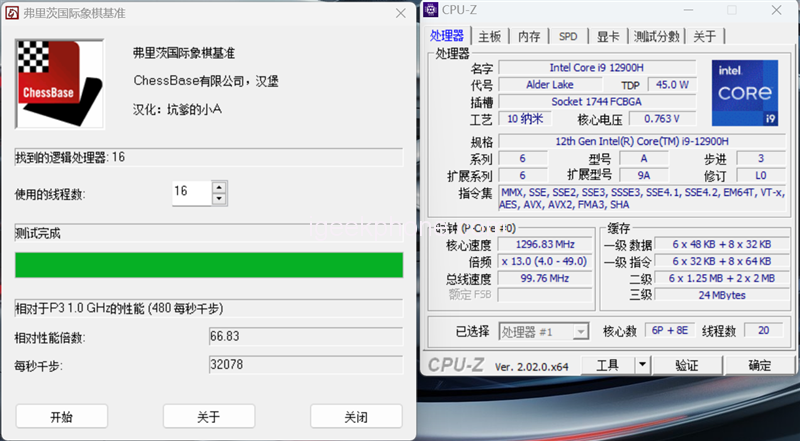Image resolution: width=800 pixels, height=441 pixels.
Task: Select the 显卡 tab
Action: [x=608, y=36]
